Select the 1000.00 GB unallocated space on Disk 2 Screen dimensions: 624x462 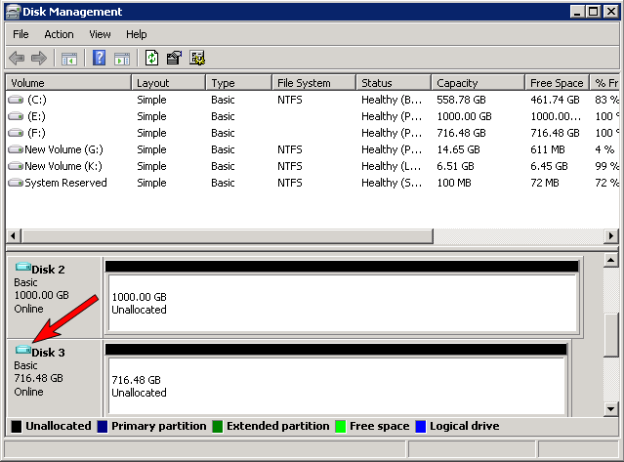(341, 304)
